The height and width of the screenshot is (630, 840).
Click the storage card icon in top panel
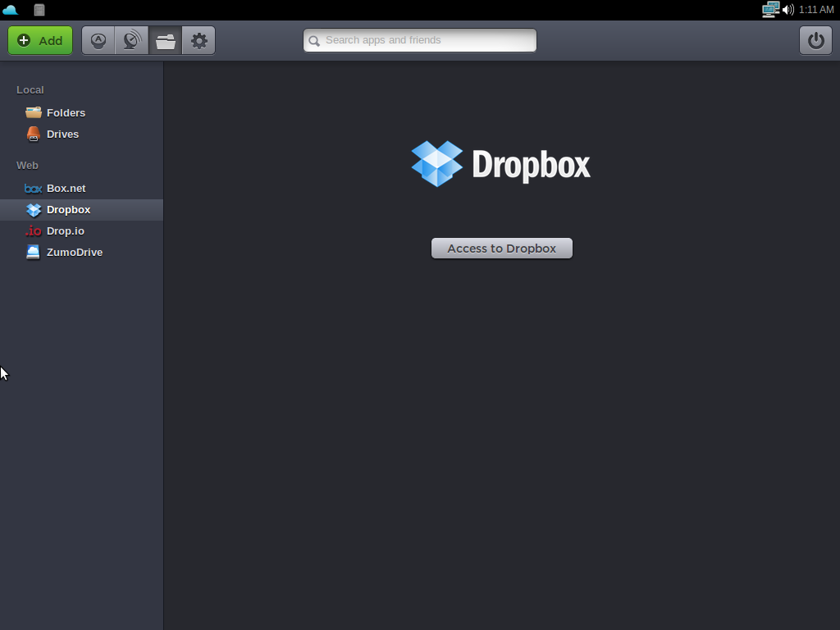pyautogui.click(x=39, y=10)
